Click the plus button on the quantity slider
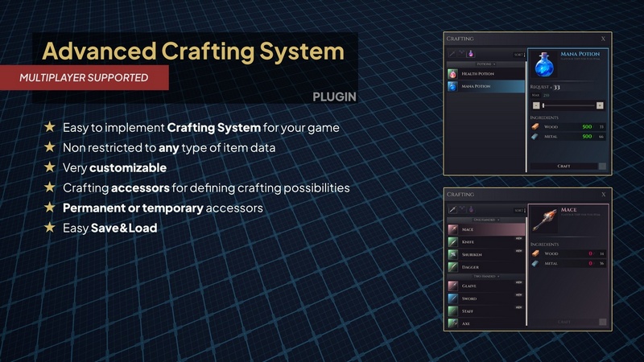The height and width of the screenshot is (362, 644). (x=600, y=105)
